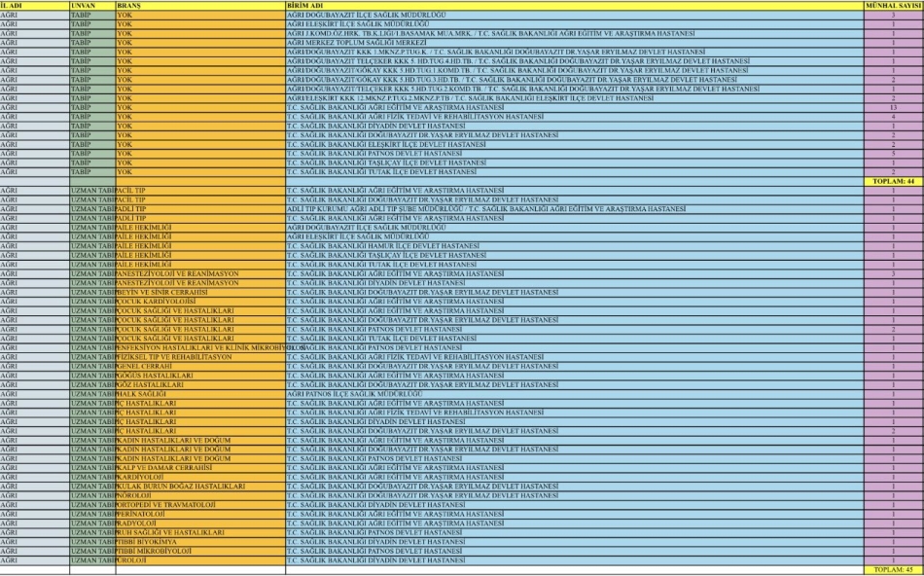Click the KULAK BURUN BOĞAZ HASTALIKLARI cell
The image size is (924, 576).
(200, 486)
